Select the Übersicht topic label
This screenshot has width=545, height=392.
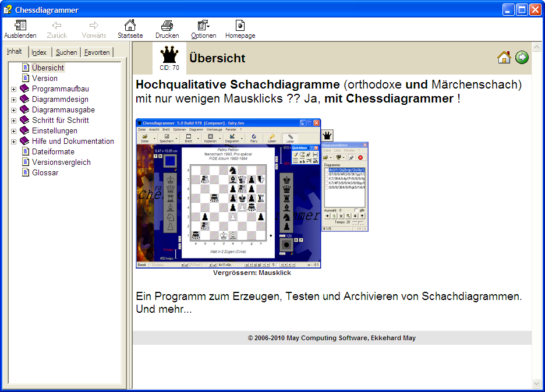(x=48, y=68)
